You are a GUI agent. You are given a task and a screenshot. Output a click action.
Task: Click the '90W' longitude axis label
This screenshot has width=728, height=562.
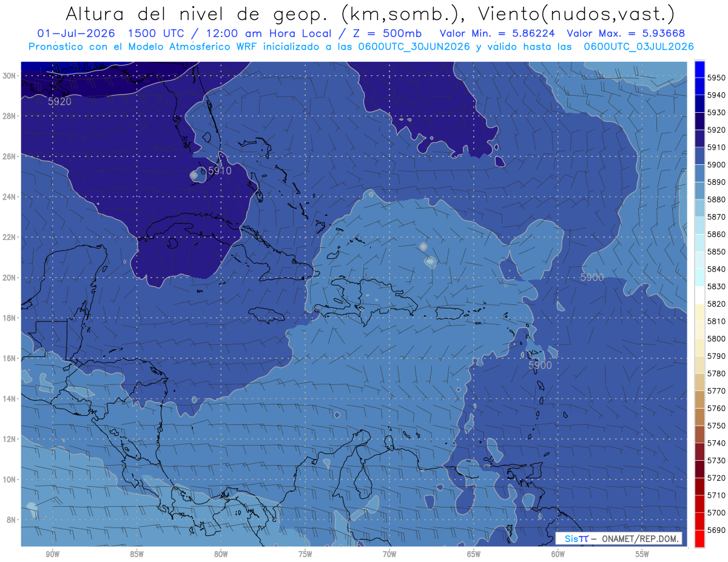tap(52, 555)
